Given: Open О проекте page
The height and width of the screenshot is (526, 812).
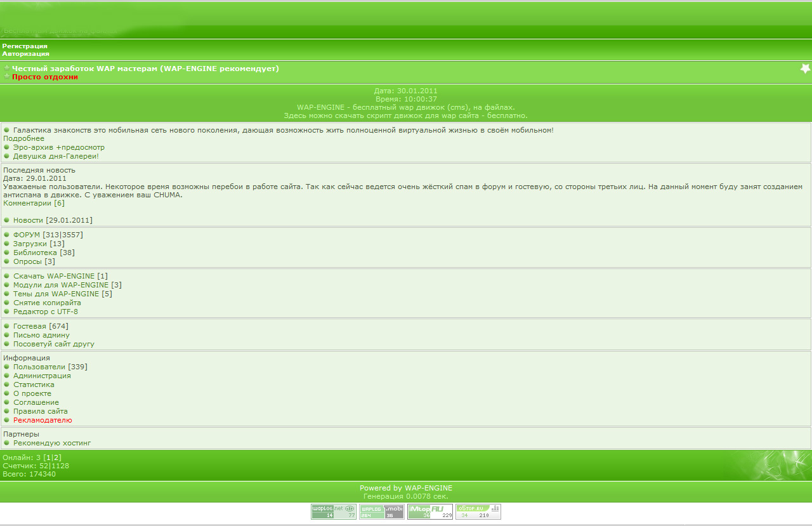Looking at the screenshot, I should pos(32,393).
